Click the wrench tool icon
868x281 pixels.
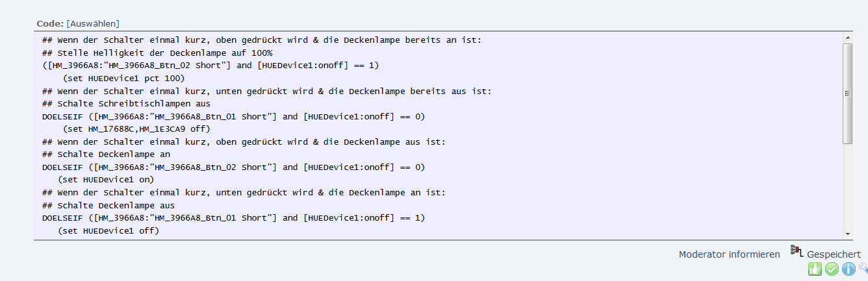tap(863, 267)
